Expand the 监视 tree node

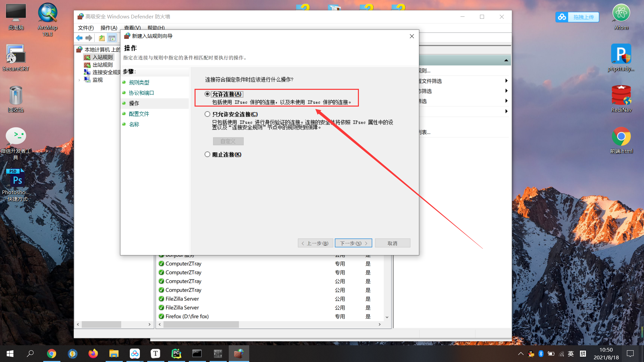tap(79, 80)
